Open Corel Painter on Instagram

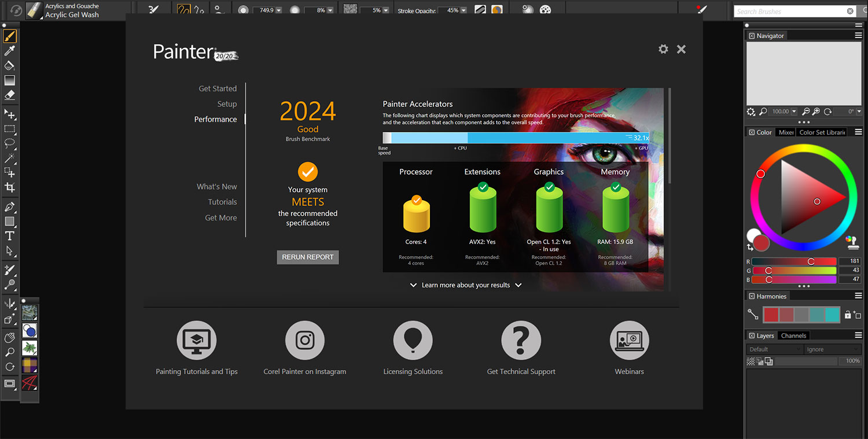pyautogui.click(x=305, y=341)
